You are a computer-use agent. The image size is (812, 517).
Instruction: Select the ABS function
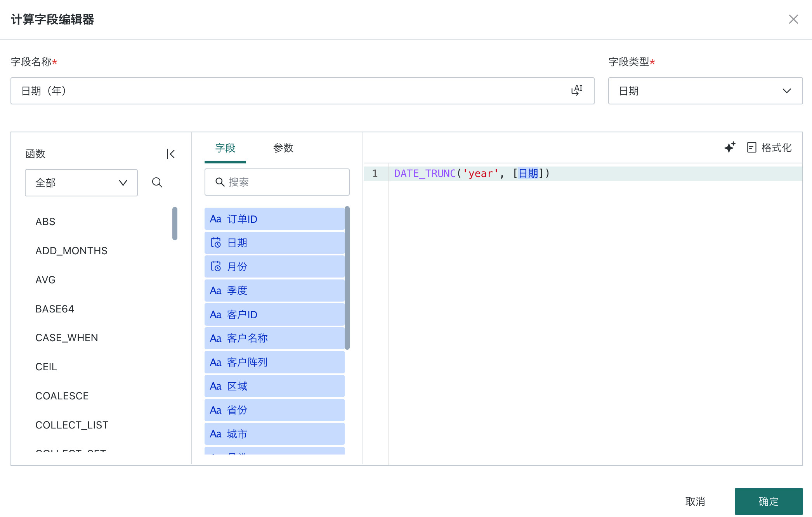45,222
